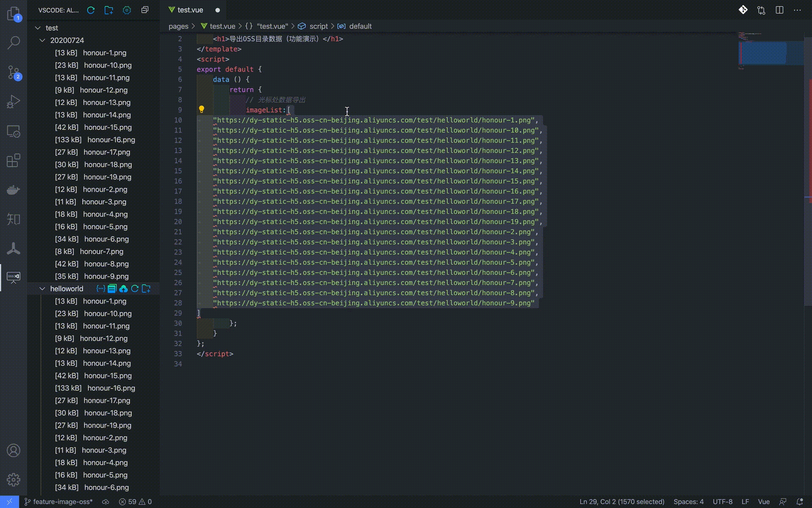Open the Source Control view

click(x=14, y=72)
